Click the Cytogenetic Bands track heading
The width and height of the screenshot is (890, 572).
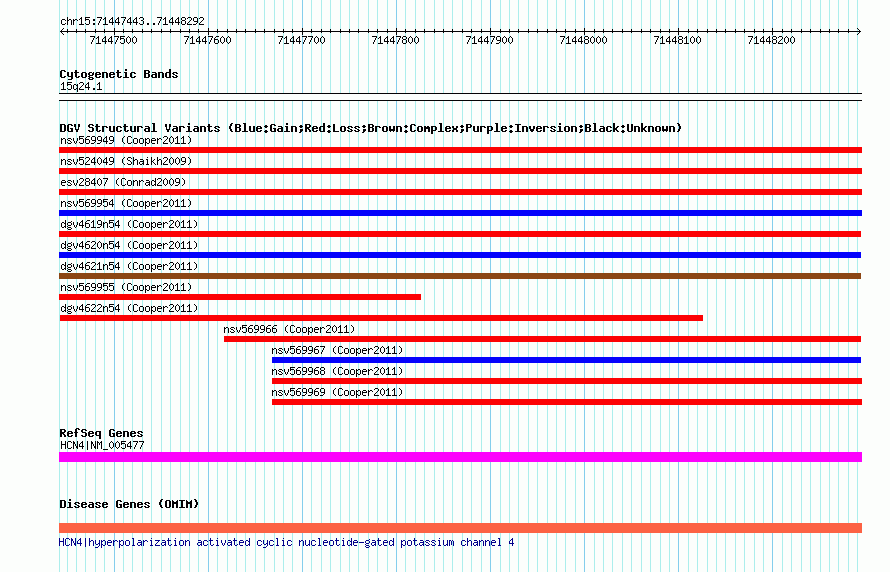tap(119, 74)
